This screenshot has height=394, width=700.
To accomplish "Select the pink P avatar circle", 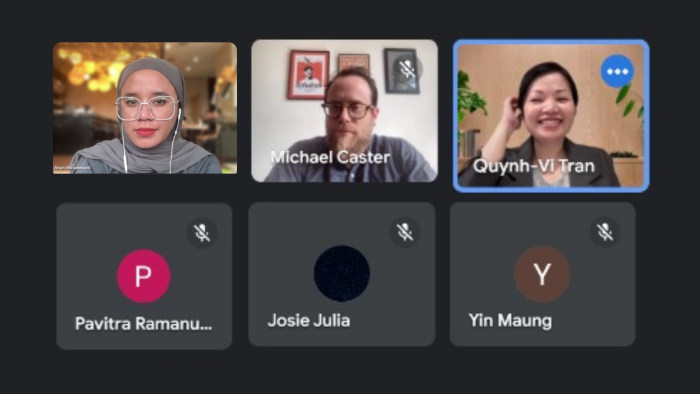I will click(x=143, y=276).
